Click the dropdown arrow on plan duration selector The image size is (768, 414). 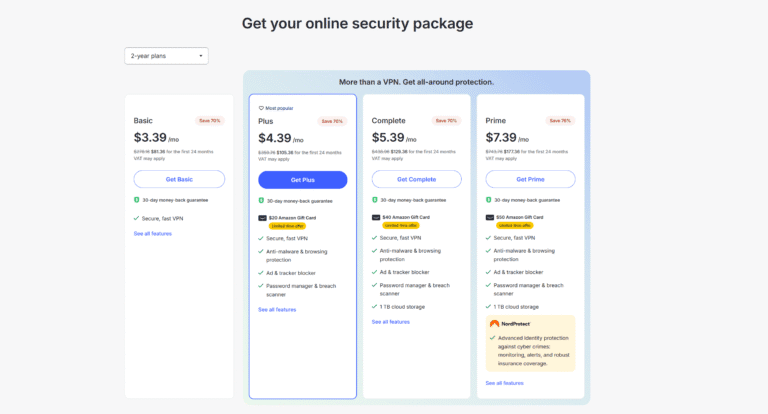coord(201,56)
